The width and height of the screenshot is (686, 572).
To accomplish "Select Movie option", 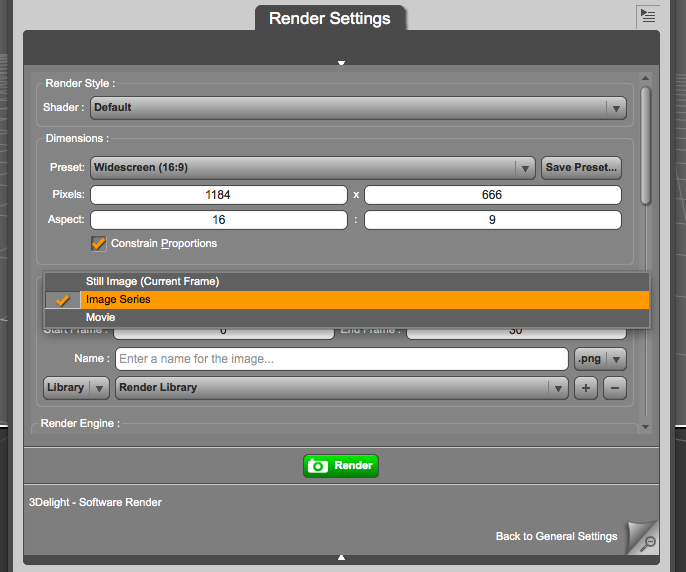I will 347,318.
